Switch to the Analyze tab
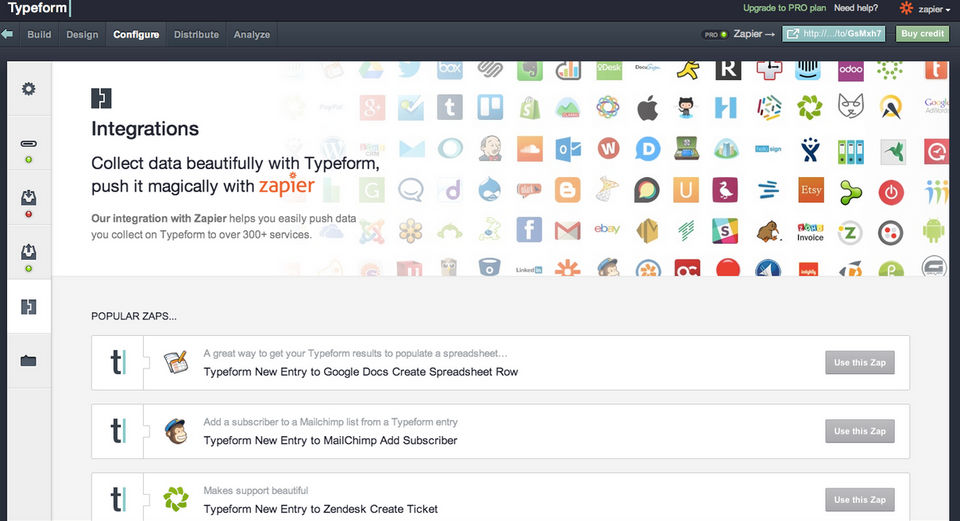Viewport: 960px width, 521px height. [x=252, y=34]
